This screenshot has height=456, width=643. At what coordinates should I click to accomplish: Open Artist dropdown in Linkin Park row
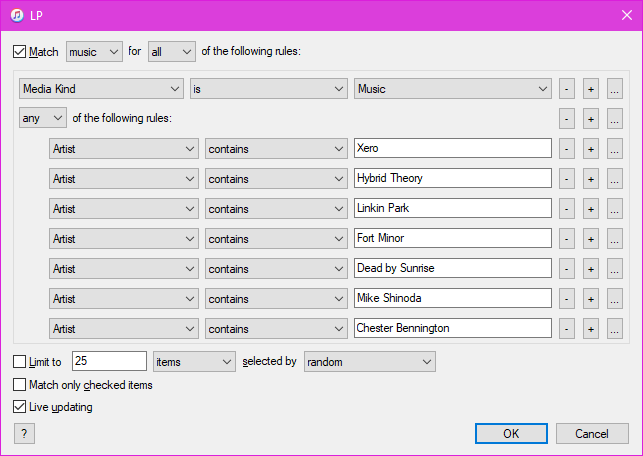pos(124,208)
